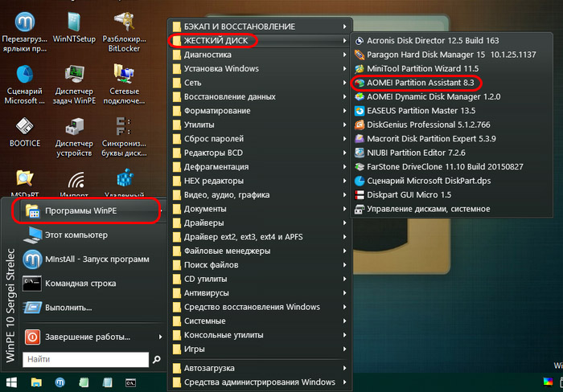563x392 pixels.
Task: Expand Автозагрузка submenu arrow
Action: click(x=344, y=369)
